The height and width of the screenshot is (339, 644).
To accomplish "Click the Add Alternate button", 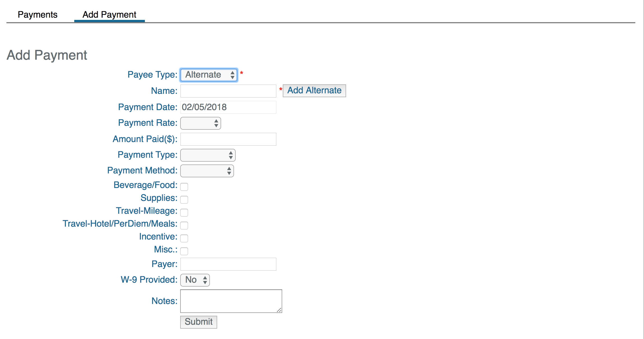I will click(x=314, y=90).
